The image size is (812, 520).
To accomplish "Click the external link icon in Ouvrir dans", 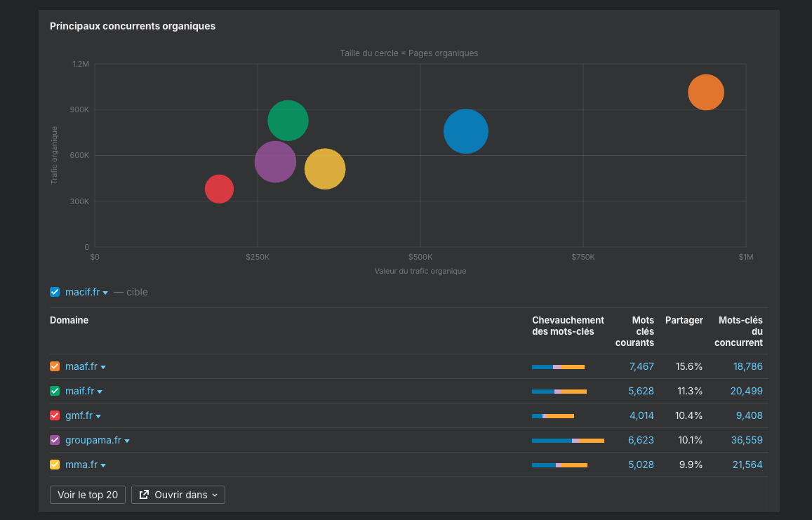I will point(144,495).
